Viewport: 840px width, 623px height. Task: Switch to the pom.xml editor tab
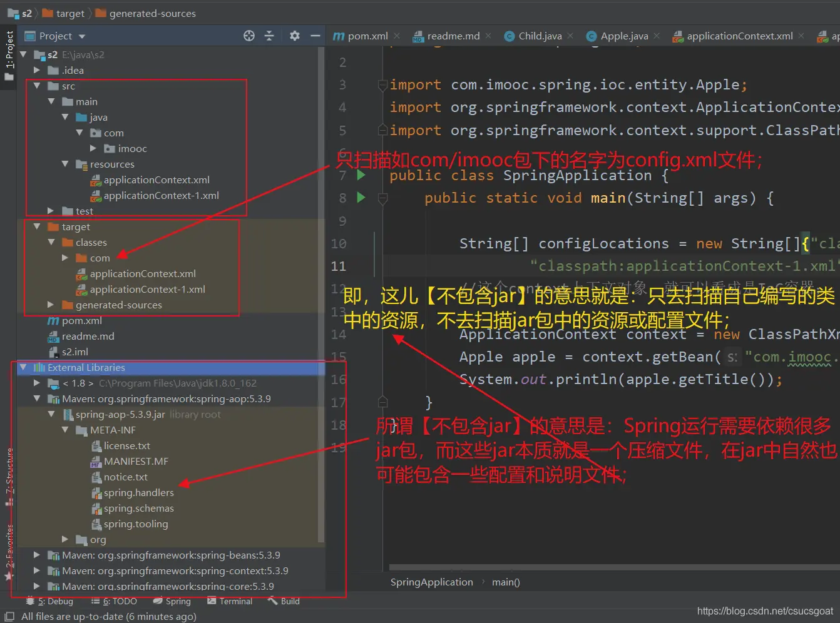(x=367, y=36)
